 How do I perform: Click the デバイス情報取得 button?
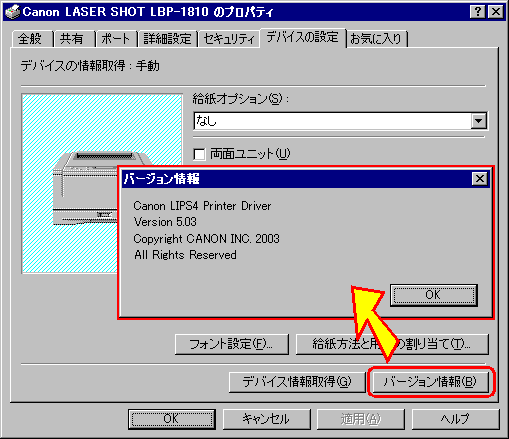click(297, 382)
